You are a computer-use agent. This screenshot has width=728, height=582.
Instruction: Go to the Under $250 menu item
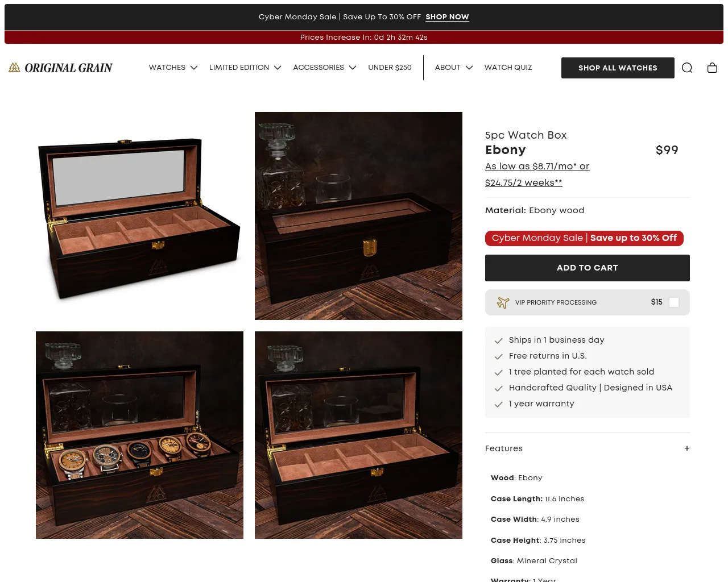point(390,68)
